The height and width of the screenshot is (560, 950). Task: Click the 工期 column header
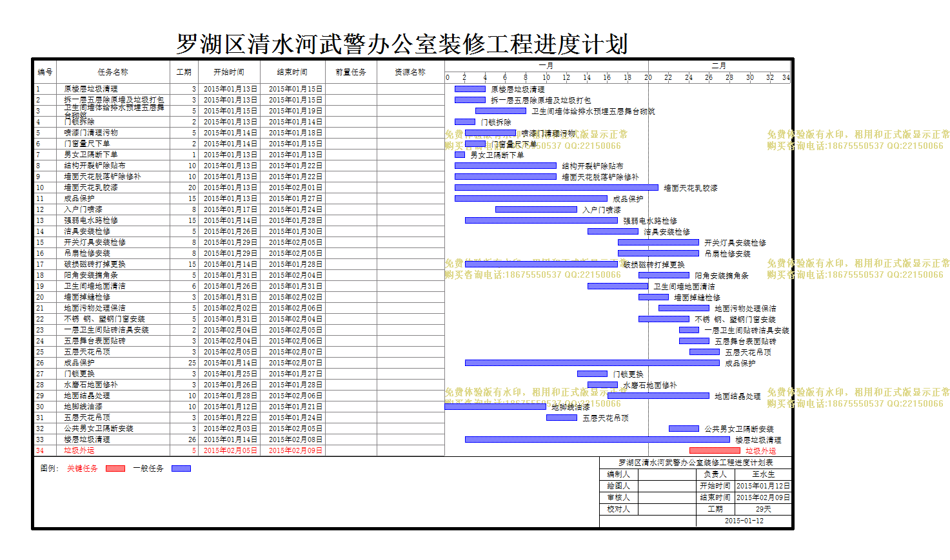click(184, 72)
